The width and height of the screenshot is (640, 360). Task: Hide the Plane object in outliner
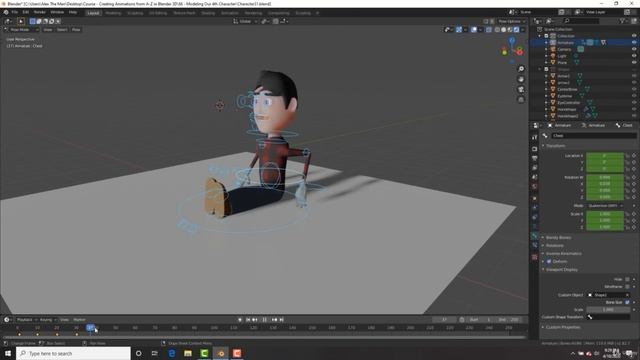pos(634,62)
